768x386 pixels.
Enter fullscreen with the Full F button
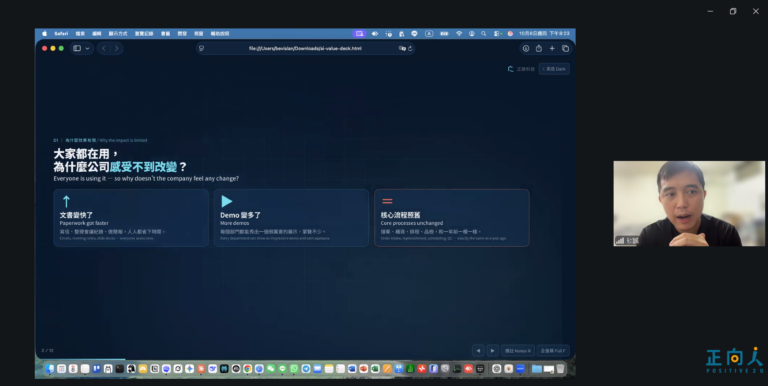click(553, 350)
